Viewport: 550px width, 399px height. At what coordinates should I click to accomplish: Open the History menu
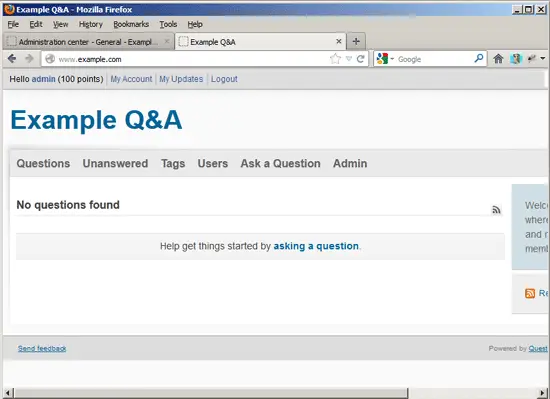90,24
